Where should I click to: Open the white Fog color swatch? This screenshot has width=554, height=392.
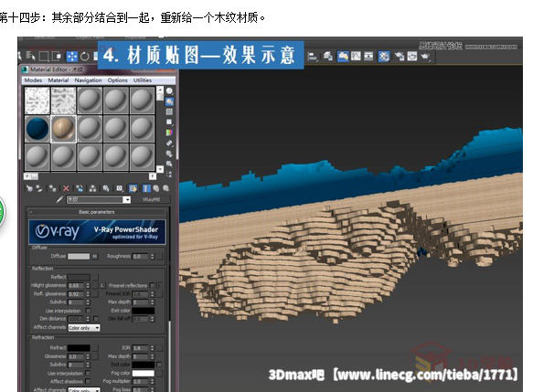144,373
